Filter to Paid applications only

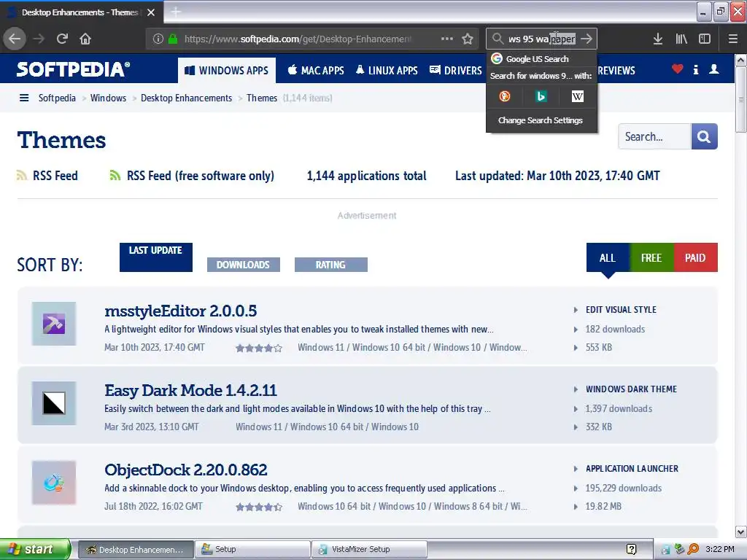[695, 257]
